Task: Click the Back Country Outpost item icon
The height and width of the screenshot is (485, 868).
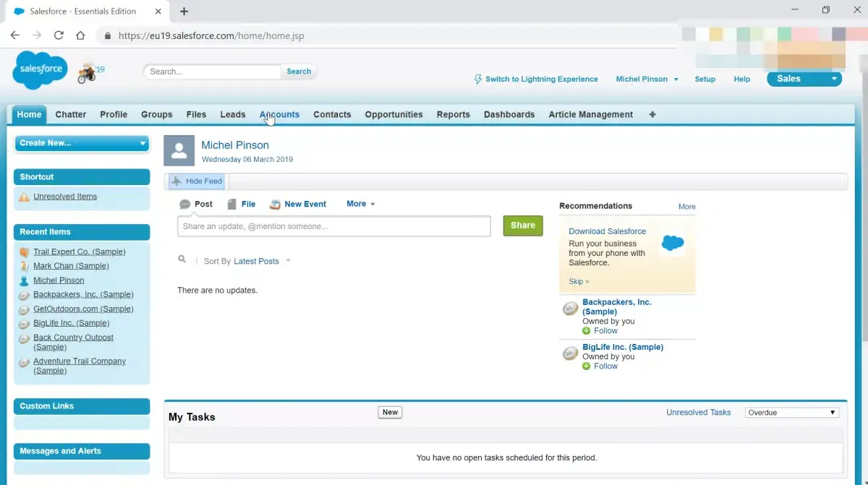Action: 25,338
